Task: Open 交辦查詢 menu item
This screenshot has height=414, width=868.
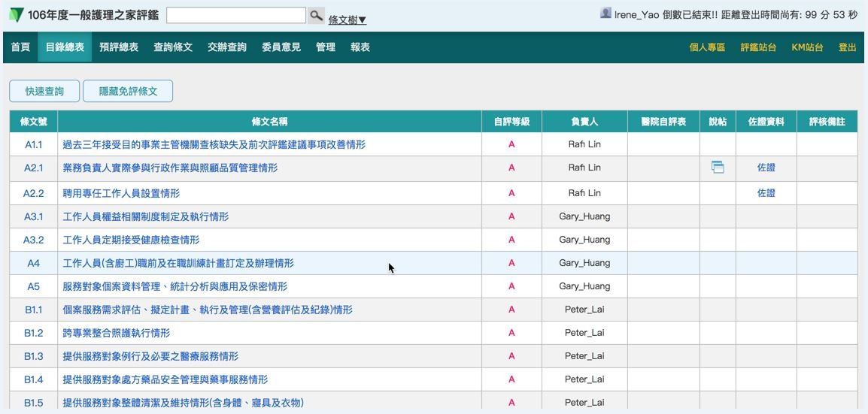Action: (x=227, y=47)
